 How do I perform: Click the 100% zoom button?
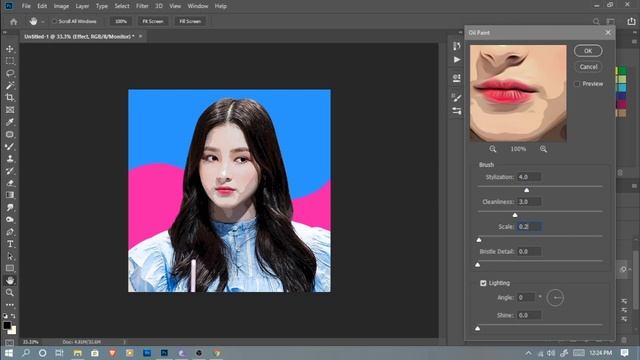click(x=121, y=21)
